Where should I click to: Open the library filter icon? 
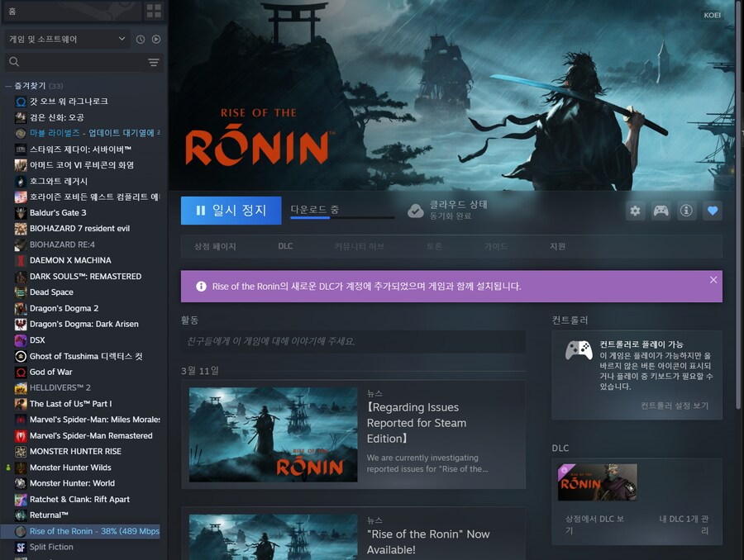point(154,62)
